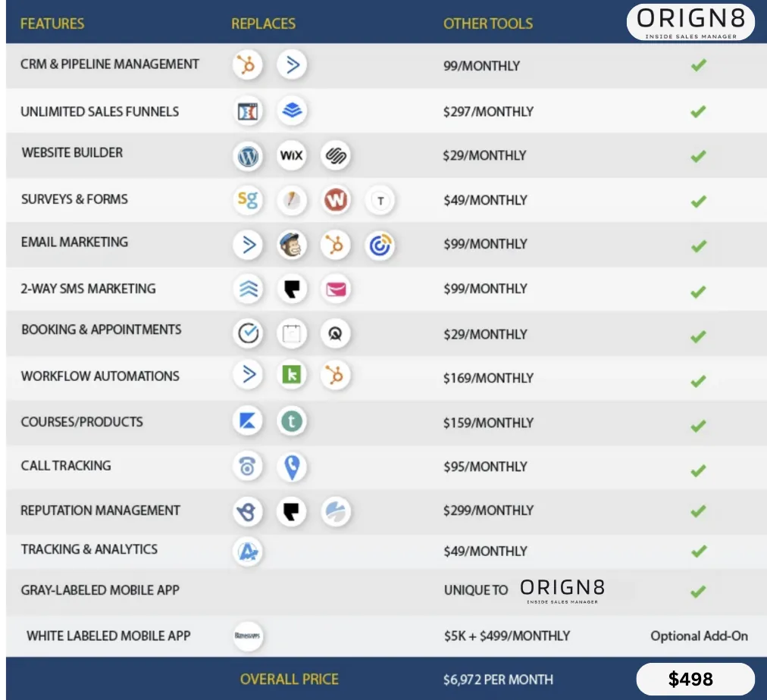Image resolution: width=767 pixels, height=700 pixels.
Task: Select the phone location-pin icon in the Call Tracking row
Action: [292, 467]
